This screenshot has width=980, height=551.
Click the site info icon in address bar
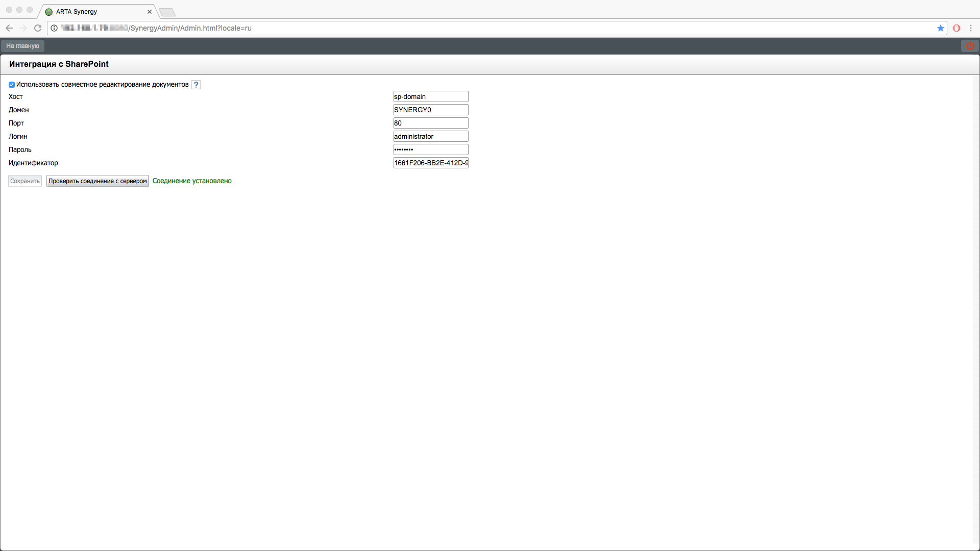click(x=54, y=28)
